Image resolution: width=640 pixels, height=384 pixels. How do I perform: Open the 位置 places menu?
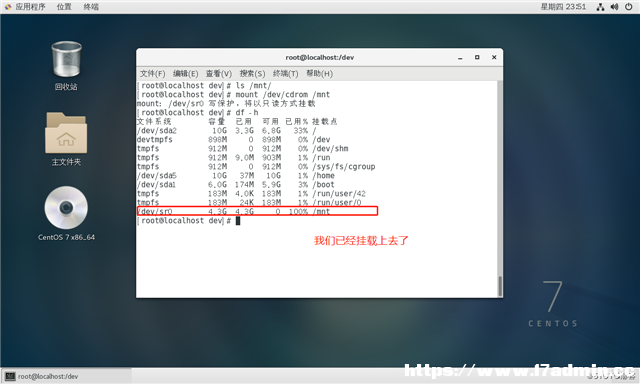coord(64,7)
